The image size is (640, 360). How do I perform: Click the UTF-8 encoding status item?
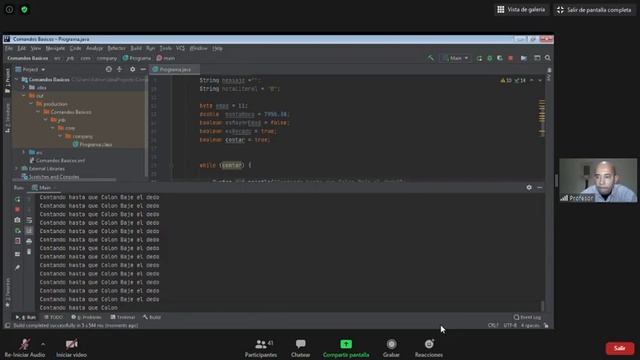(x=510, y=325)
